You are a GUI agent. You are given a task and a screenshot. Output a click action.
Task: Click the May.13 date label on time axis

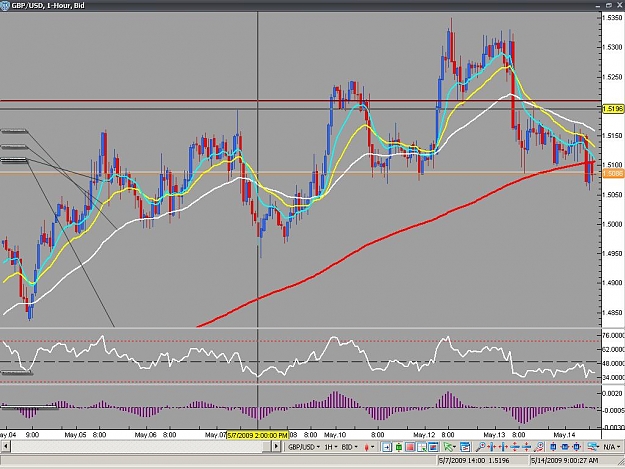tap(494, 435)
